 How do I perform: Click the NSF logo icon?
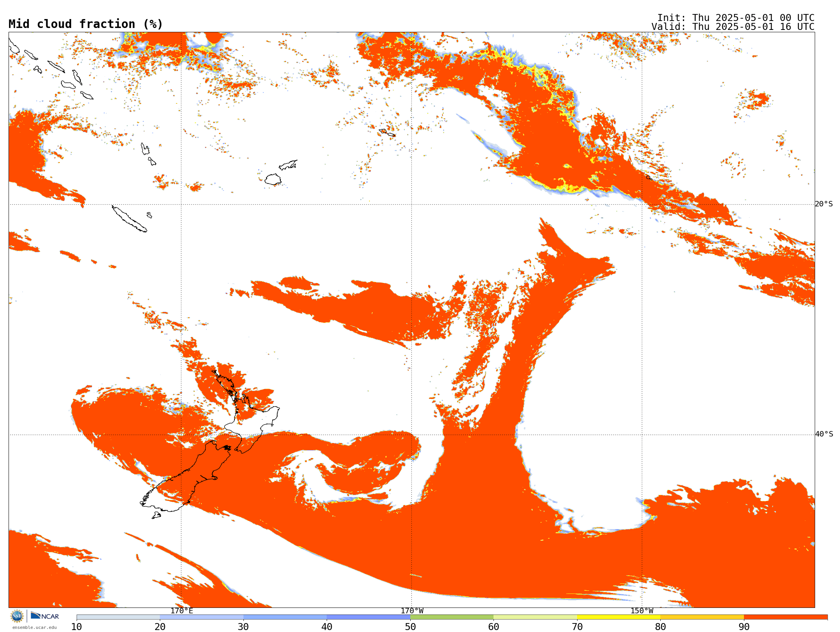click(17, 616)
